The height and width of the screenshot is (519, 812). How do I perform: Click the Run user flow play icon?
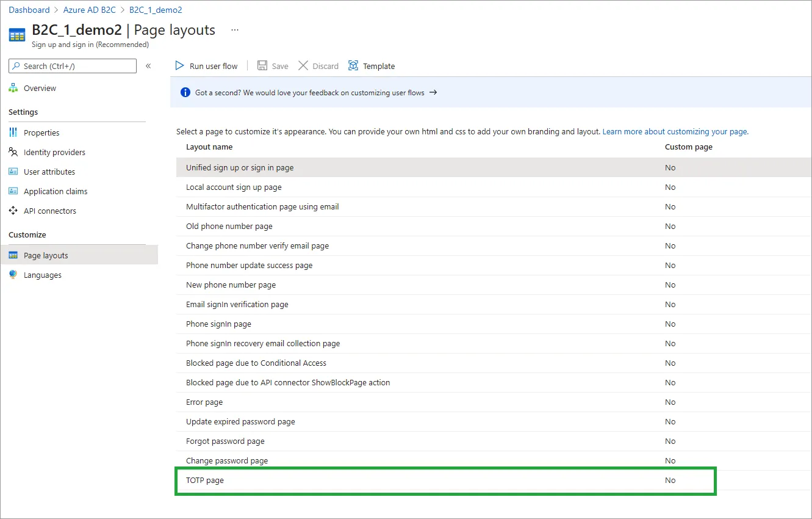pos(180,66)
